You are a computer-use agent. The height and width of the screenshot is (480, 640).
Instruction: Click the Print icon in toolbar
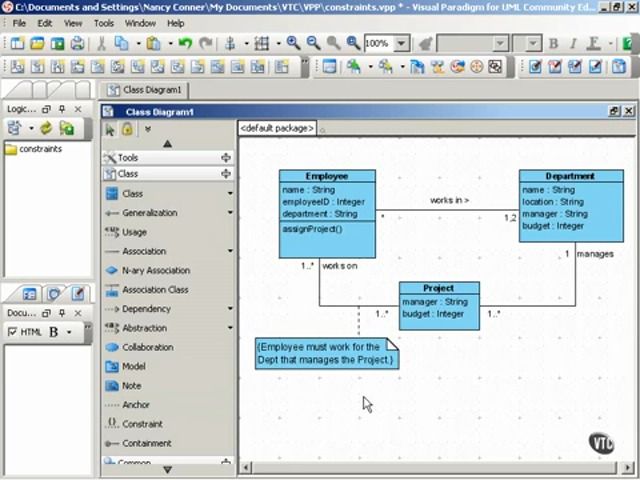pos(77,43)
